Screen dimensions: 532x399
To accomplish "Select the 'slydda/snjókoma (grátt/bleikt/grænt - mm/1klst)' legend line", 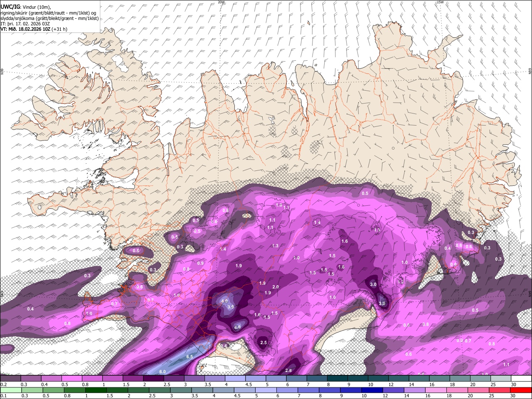I will click(49, 18).
